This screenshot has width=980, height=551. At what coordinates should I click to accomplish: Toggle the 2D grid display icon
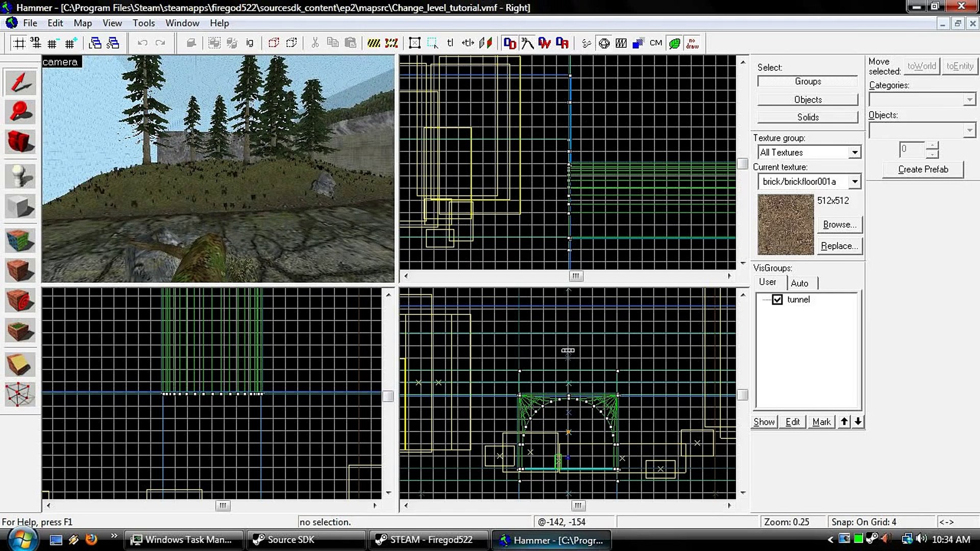19,43
